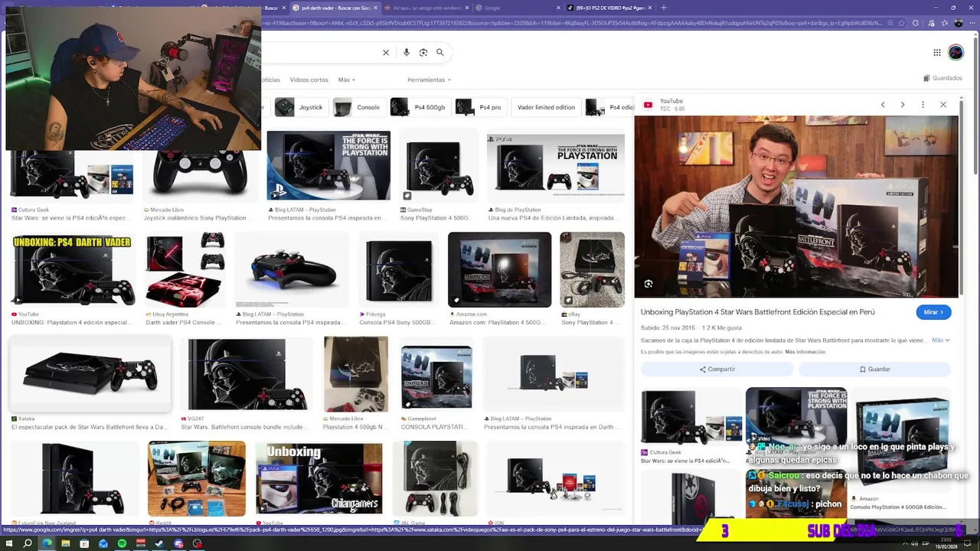Open the Blog de PlayStation 'Una nueva PS4' image
The width and height of the screenshot is (980, 551).
point(556,166)
